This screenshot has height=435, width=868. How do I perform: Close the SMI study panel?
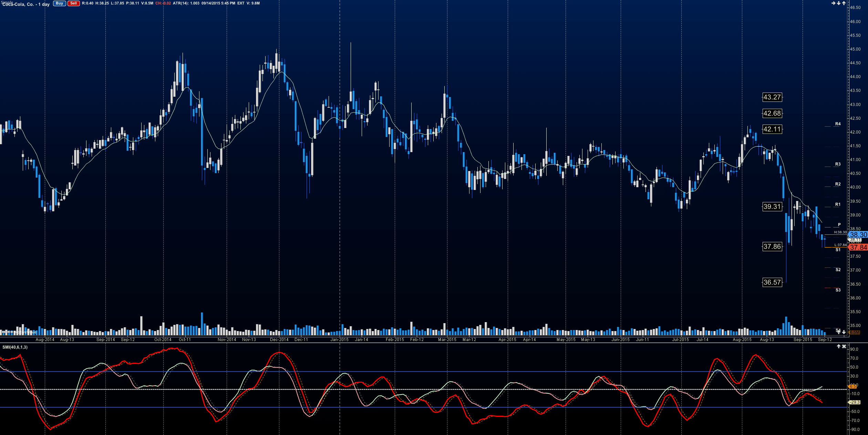pos(844,346)
